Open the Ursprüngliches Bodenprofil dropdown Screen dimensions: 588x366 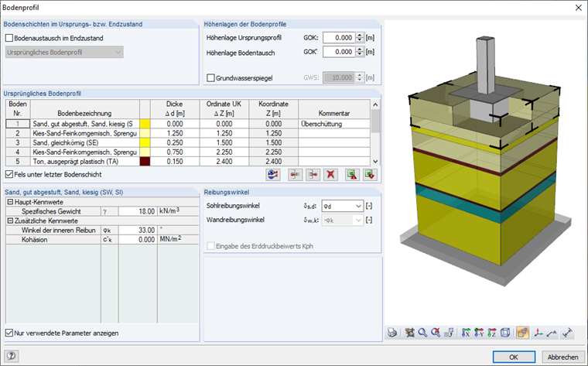click(64, 52)
